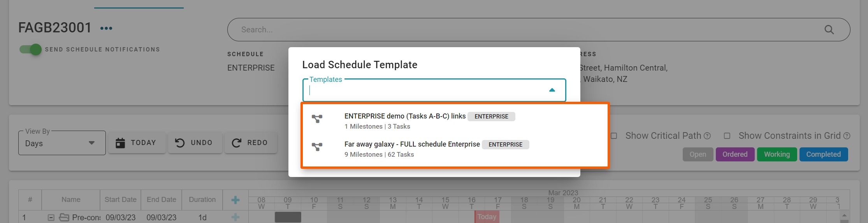Click the Show Critical Path help icon
The width and height of the screenshot is (868, 223).
pyautogui.click(x=707, y=136)
